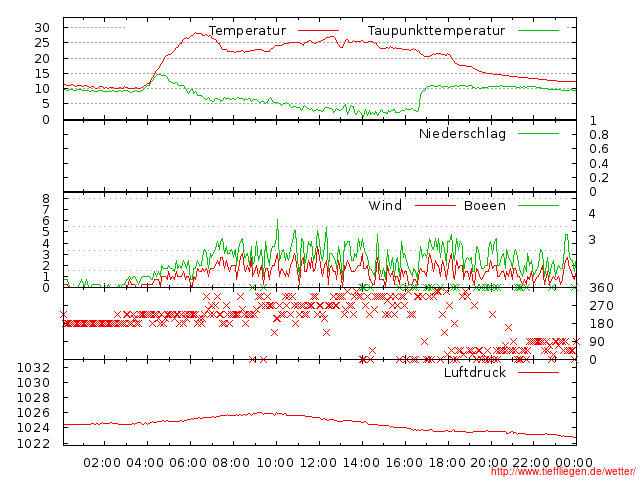Viewport: 640px width, 480px height.
Task: Click the Niederschlag legend label
Action: 462,134
